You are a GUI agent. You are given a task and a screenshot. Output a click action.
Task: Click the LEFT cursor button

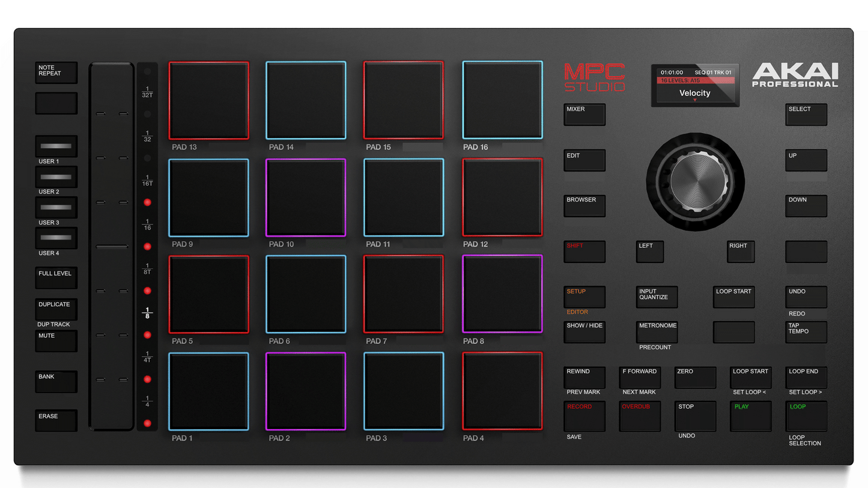(x=650, y=252)
